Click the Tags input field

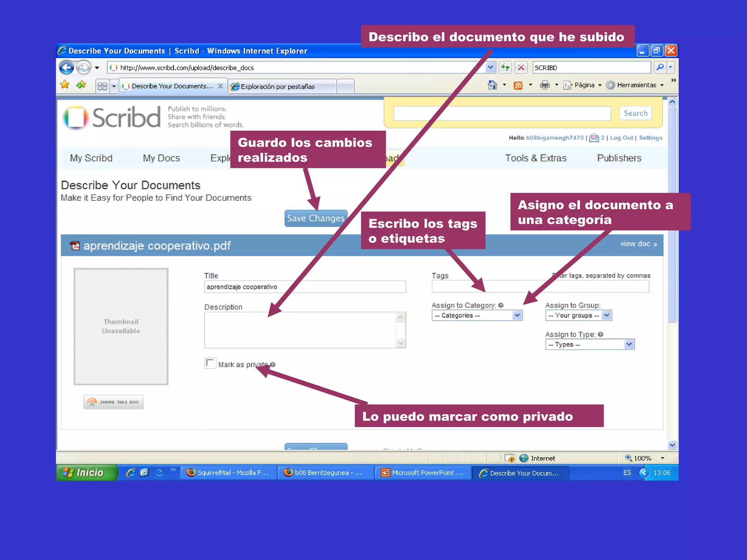pos(540,286)
